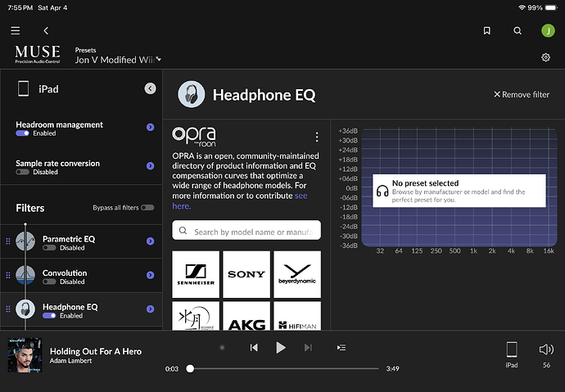The height and width of the screenshot is (392, 565).
Task: Choose the Moondrop manufacturer tile
Action: (196, 316)
